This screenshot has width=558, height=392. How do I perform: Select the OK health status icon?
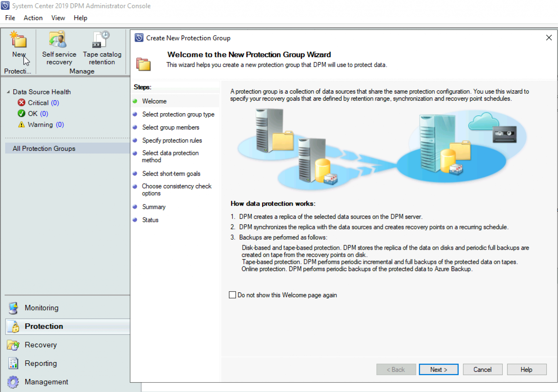pyautogui.click(x=21, y=113)
